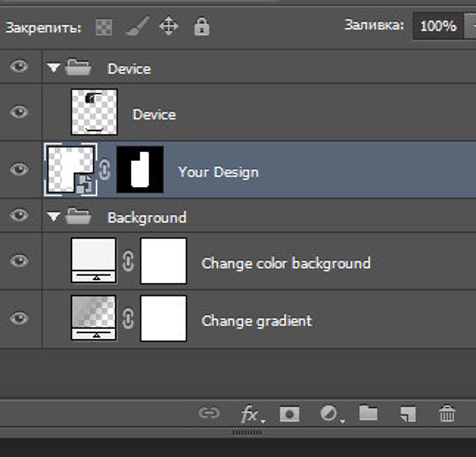Hide the Change gradient layer

point(19,318)
